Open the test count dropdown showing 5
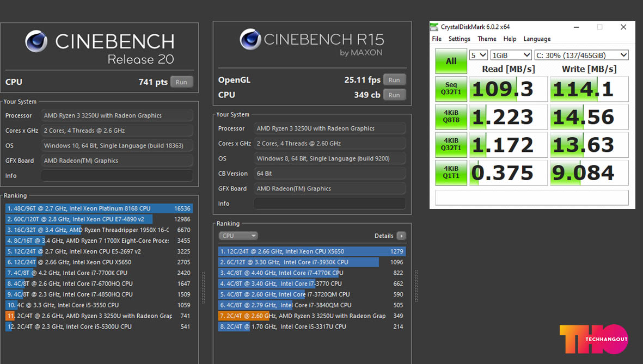This screenshot has width=643, height=364. pos(479,55)
